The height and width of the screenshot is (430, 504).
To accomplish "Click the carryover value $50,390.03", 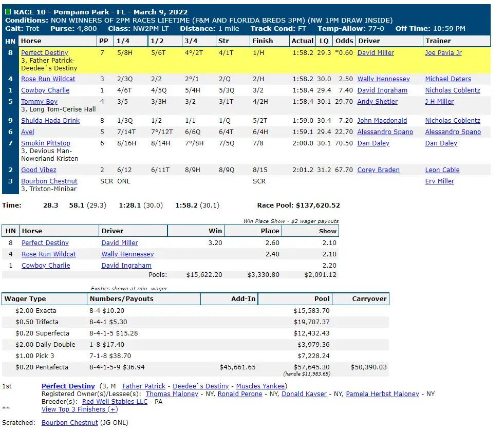I will click(369, 367).
